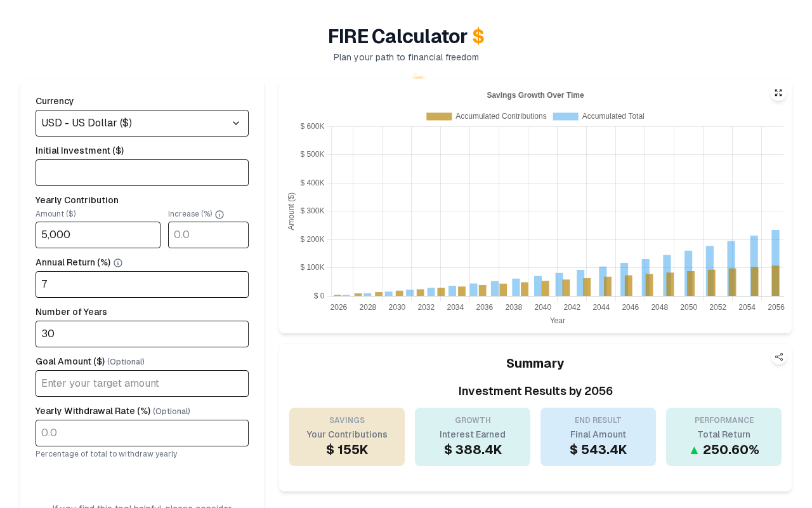Viewport: 812px width, 508px height.
Task: Click the green Total Return arrow indicator
Action: point(694,450)
